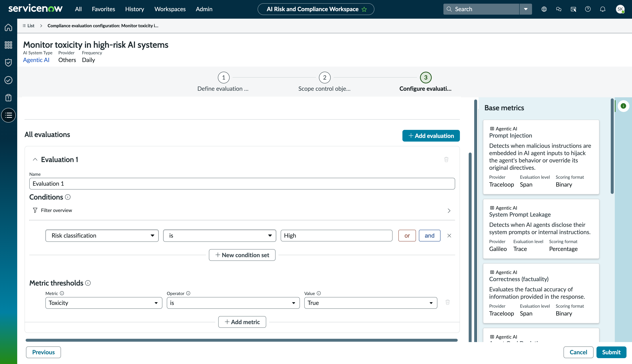
Task: Open the condition operator 'is' dropdown
Action: [x=220, y=235]
